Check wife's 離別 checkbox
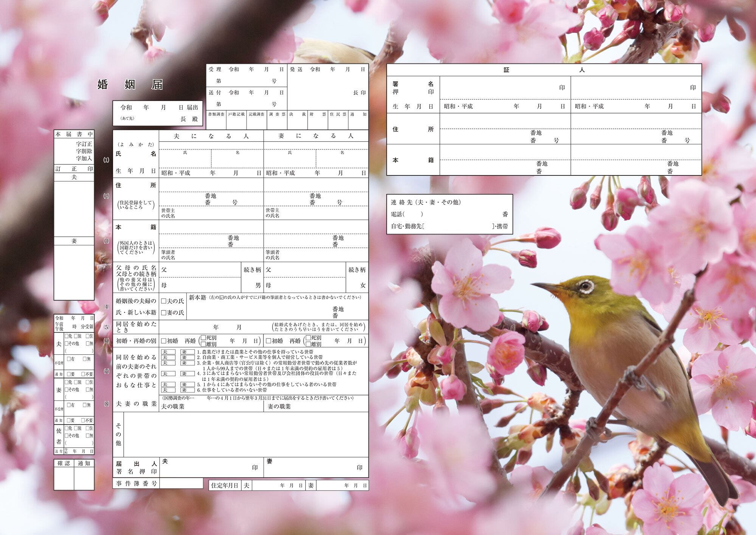The width and height of the screenshot is (756, 535). (x=308, y=344)
